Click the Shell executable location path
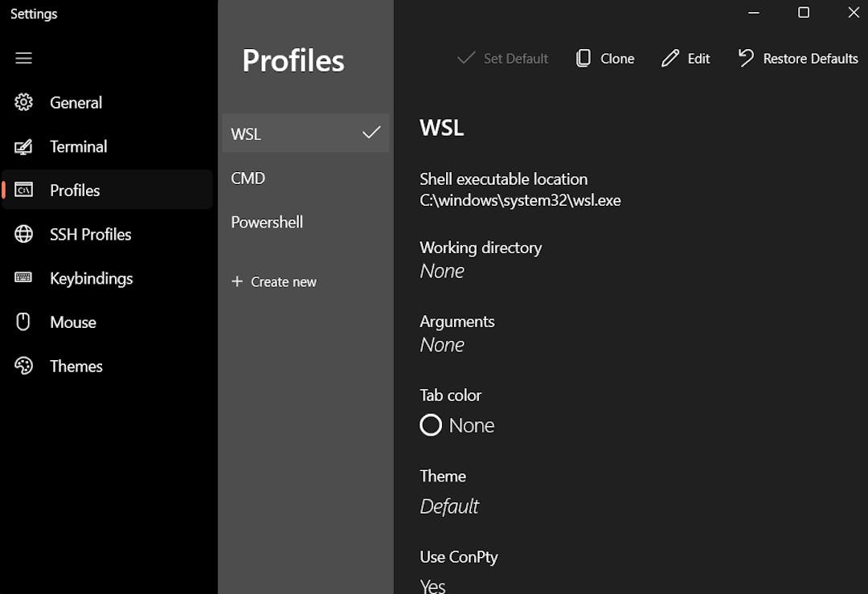This screenshot has width=868, height=594. pyautogui.click(x=520, y=199)
